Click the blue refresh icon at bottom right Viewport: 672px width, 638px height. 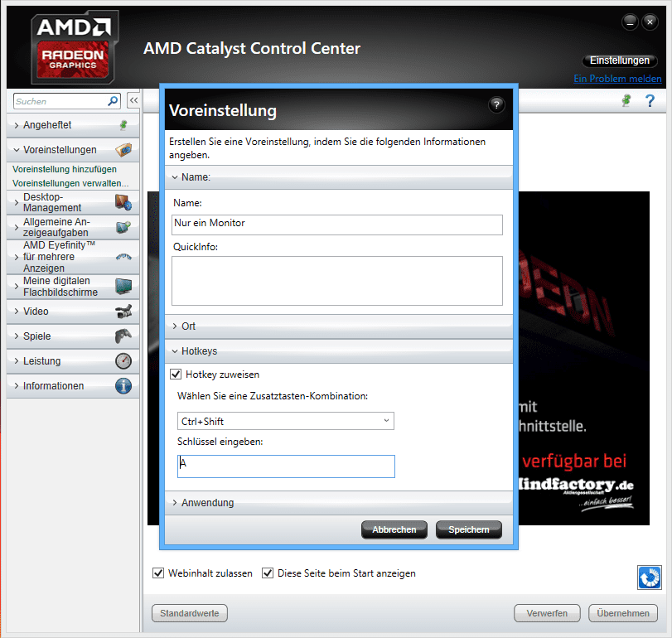click(650, 578)
